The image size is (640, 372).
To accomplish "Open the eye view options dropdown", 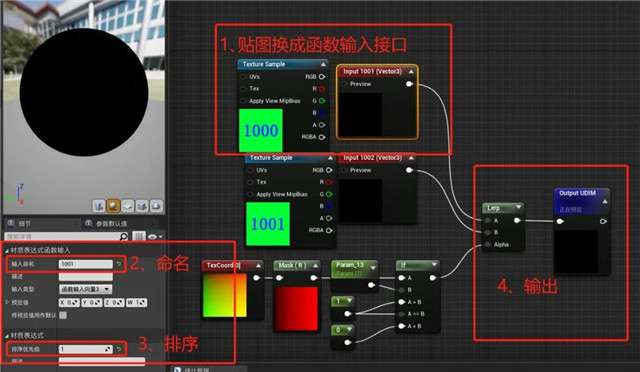I will coord(156,236).
